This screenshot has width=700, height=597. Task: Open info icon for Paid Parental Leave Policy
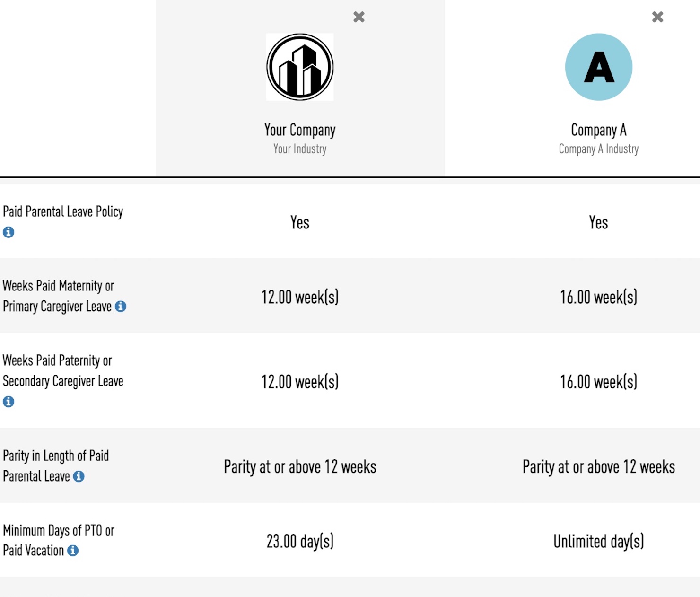(9, 232)
